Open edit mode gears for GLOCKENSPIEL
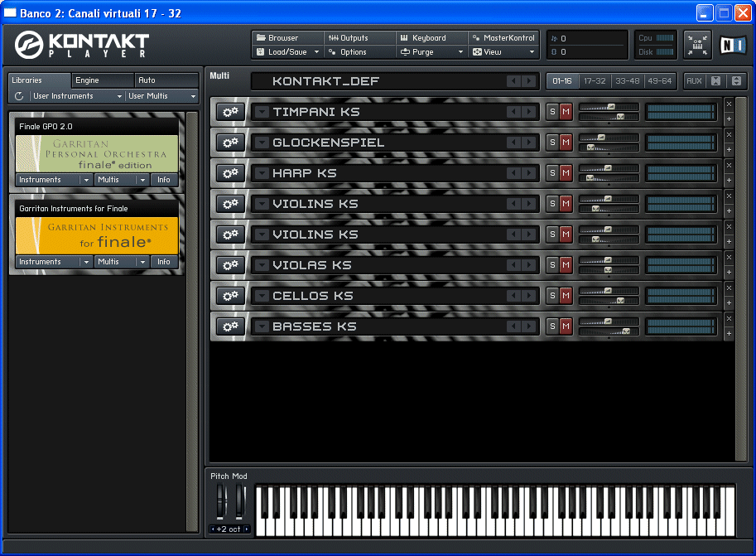The width and height of the screenshot is (756, 556). point(230,143)
